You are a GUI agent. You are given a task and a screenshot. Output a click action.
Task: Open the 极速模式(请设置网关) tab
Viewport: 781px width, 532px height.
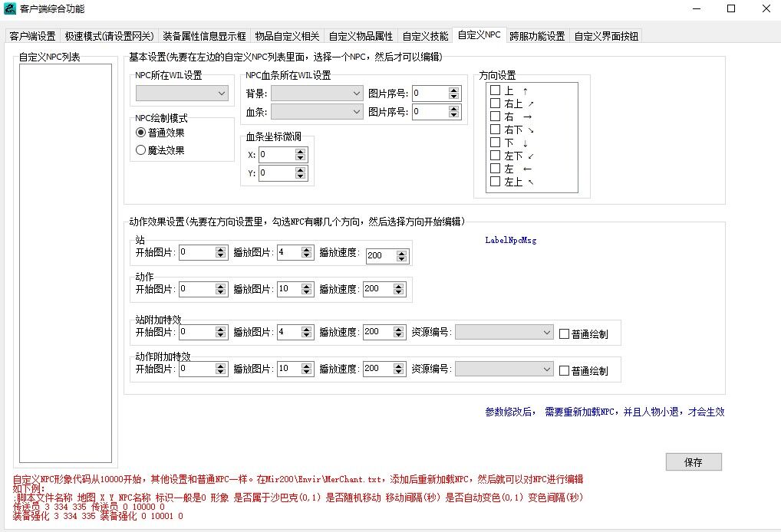tap(109, 36)
